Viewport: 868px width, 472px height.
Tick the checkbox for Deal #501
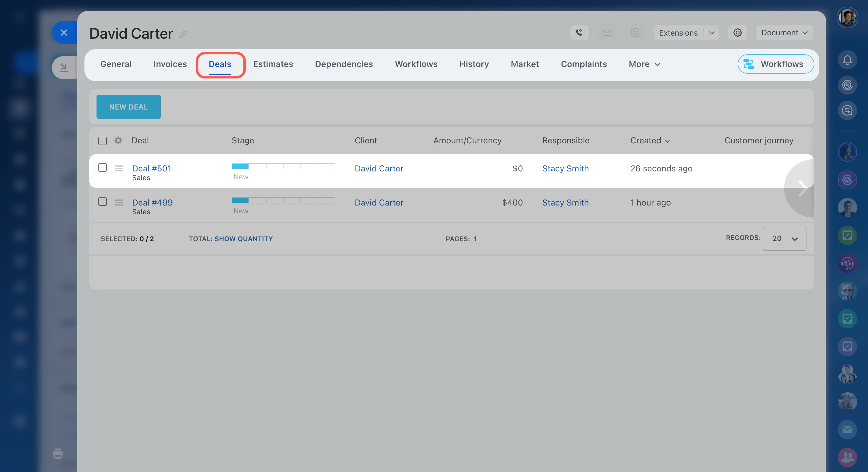(x=103, y=167)
